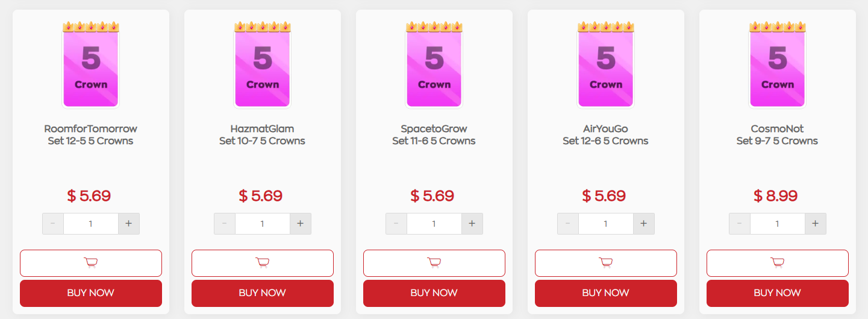Add CosmoNot set to cart
This screenshot has height=319, width=868.
point(778,263)
